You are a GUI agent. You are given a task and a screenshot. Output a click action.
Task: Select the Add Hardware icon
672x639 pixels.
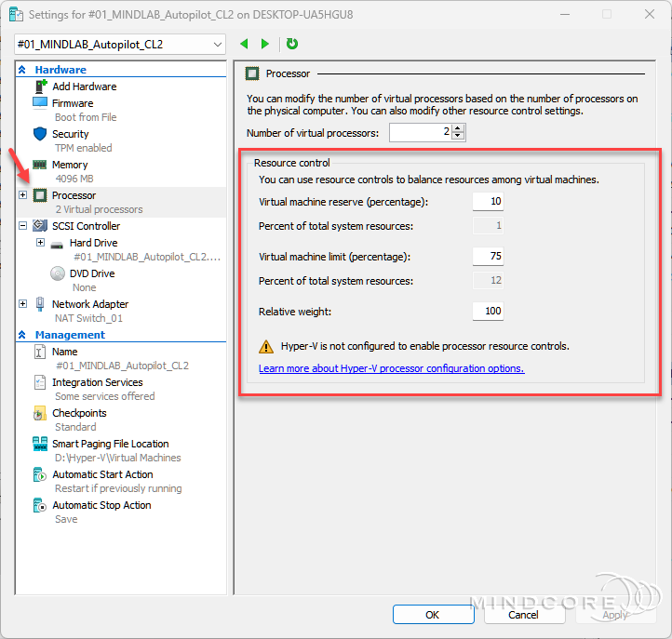pyautogui.click(x=40, y=87)
